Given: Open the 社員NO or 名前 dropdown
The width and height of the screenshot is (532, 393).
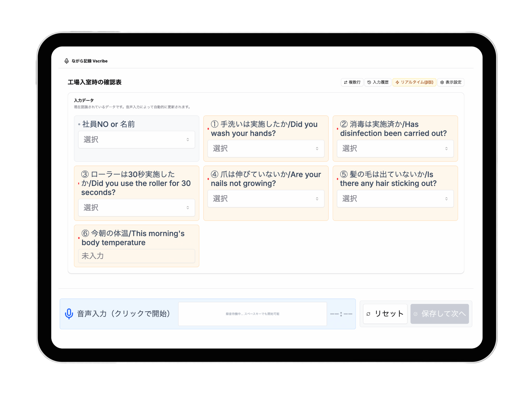Looking at the screenshot, I should 136,139.
